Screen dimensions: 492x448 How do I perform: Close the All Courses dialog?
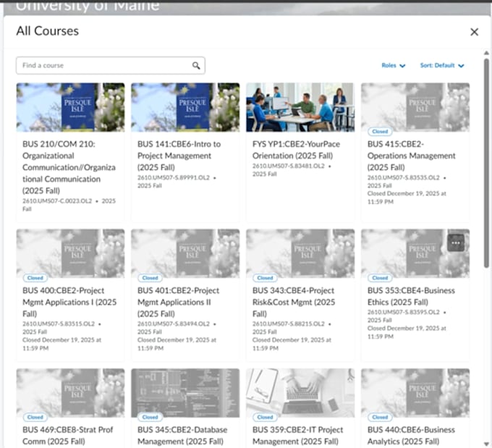click(x=474, y=32)
